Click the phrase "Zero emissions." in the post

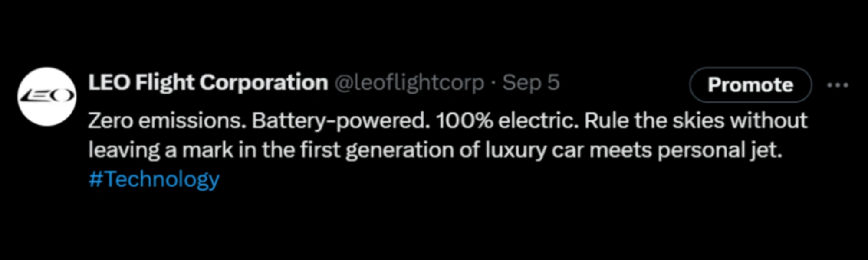click(167, 120)
